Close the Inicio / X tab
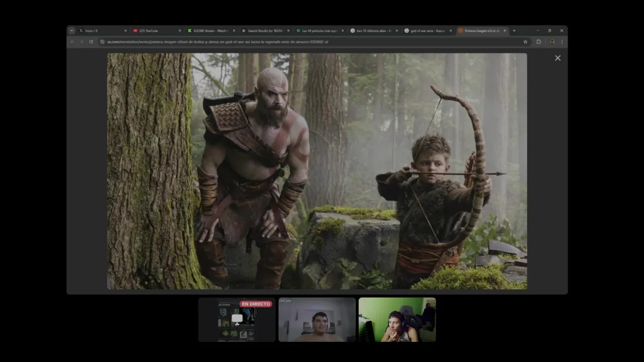The width and height of the screenshot is (644, 362). 125,31
